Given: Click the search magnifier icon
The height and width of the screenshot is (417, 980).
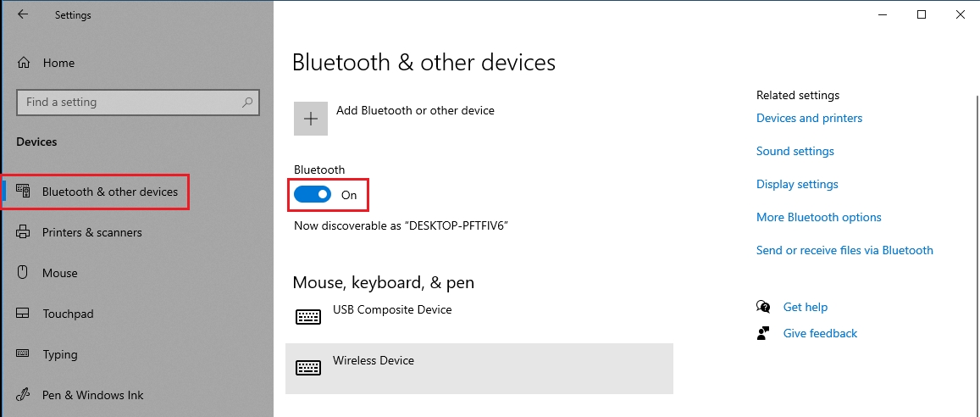Looking at the screenshot, I should click(247, 103).
